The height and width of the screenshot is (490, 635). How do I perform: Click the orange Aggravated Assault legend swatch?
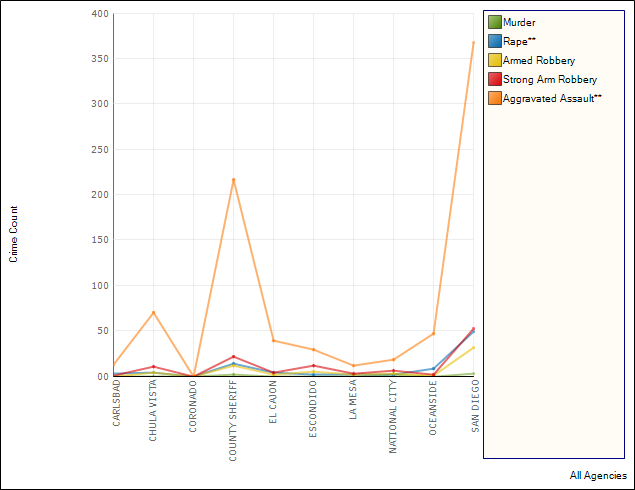(494, 98)
